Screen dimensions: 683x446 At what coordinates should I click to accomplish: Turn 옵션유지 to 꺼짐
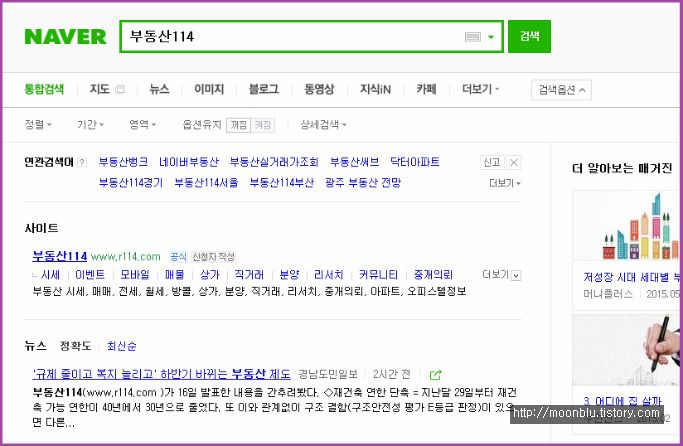click(238, 125)
